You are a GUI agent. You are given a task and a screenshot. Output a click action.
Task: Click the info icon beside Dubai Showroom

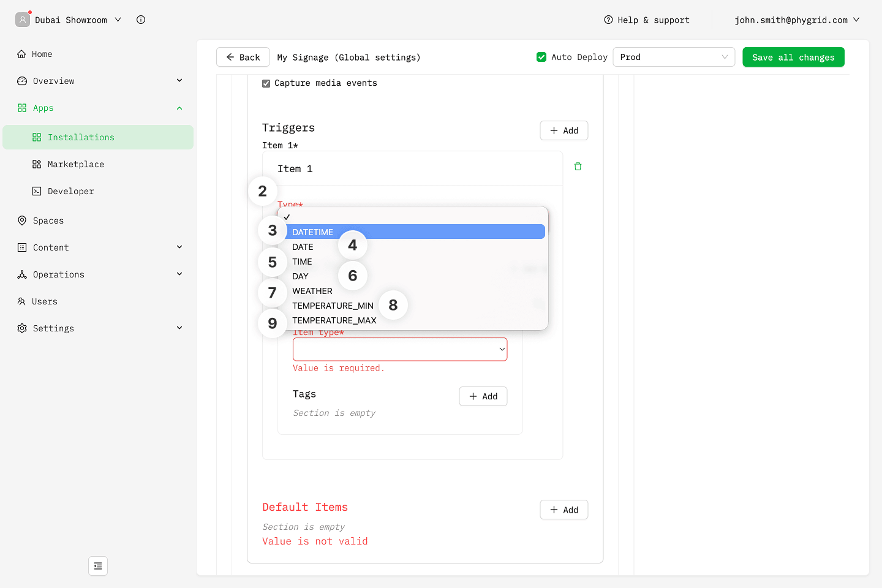(141, 20)
